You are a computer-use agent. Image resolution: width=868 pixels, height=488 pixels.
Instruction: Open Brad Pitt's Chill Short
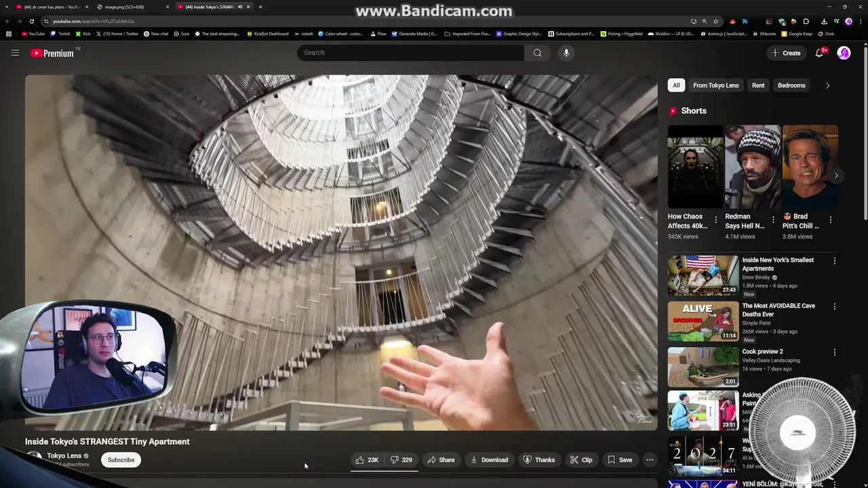[x=810, y=167]
